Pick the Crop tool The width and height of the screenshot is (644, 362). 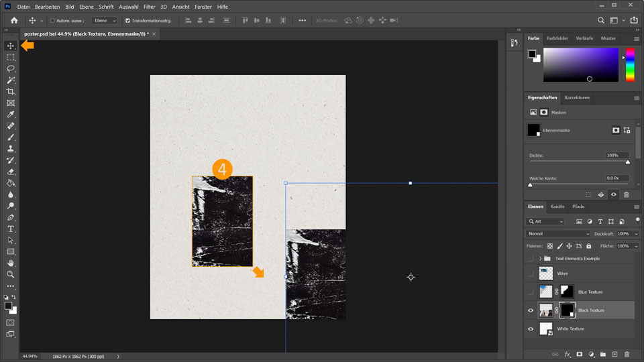pos(11,92)
